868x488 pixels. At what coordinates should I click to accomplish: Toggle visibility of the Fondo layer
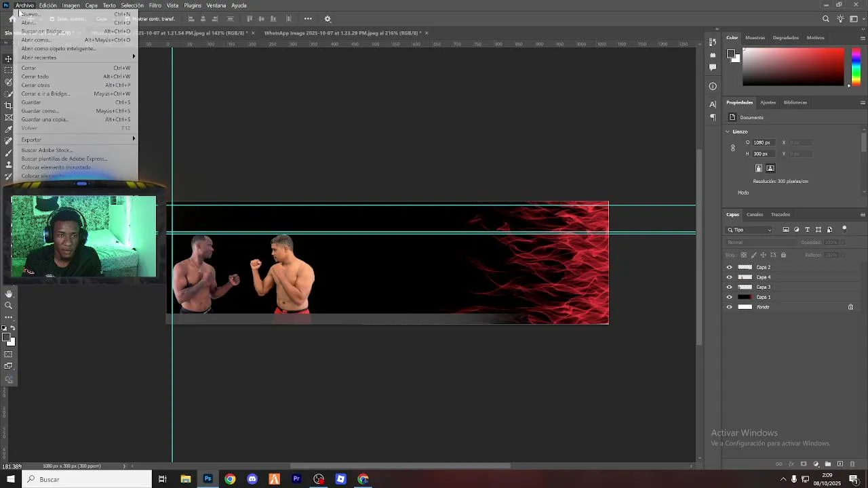click(x=730, y=307)
